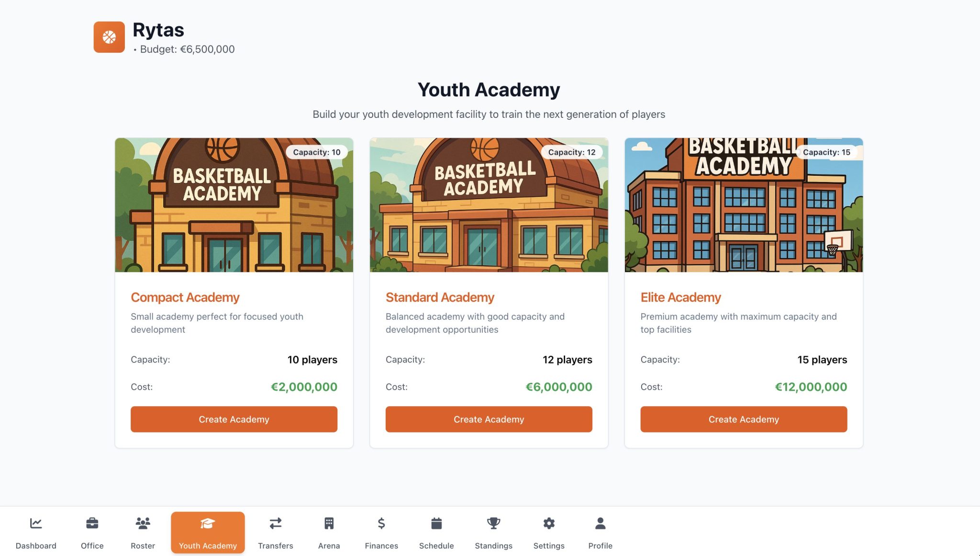980x556 pixels.
Task: View Standings trophy icon
Action: click(x=493, y=523)
